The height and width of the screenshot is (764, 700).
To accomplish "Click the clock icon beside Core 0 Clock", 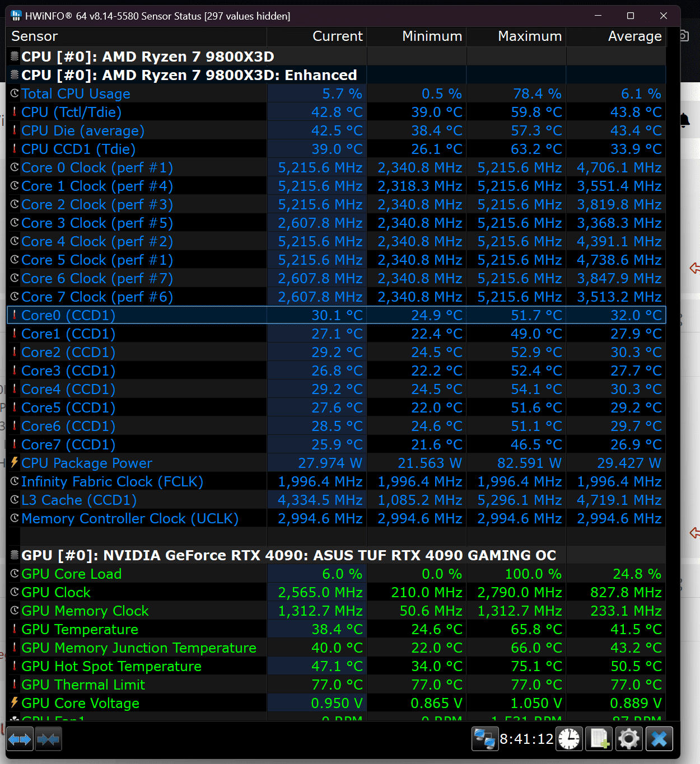I will [x=15, y=167].
